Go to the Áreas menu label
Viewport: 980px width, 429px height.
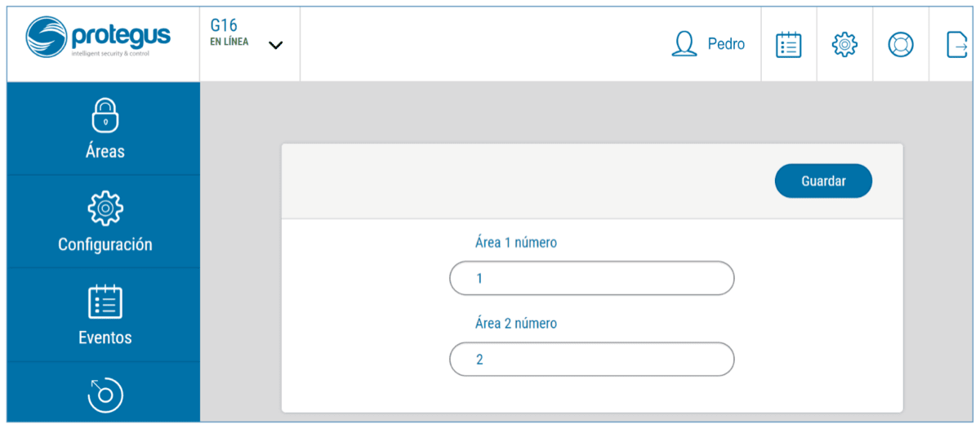coord(105,151)
